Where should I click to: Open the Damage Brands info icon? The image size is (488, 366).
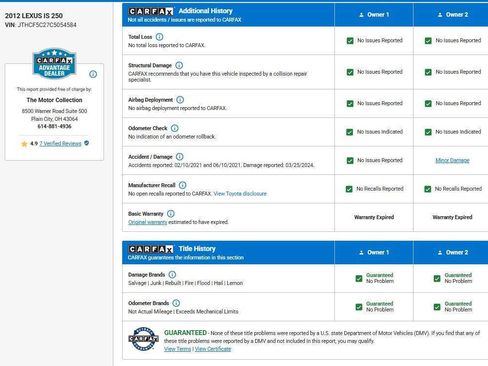pyautogui.click(x=172, y=275)
